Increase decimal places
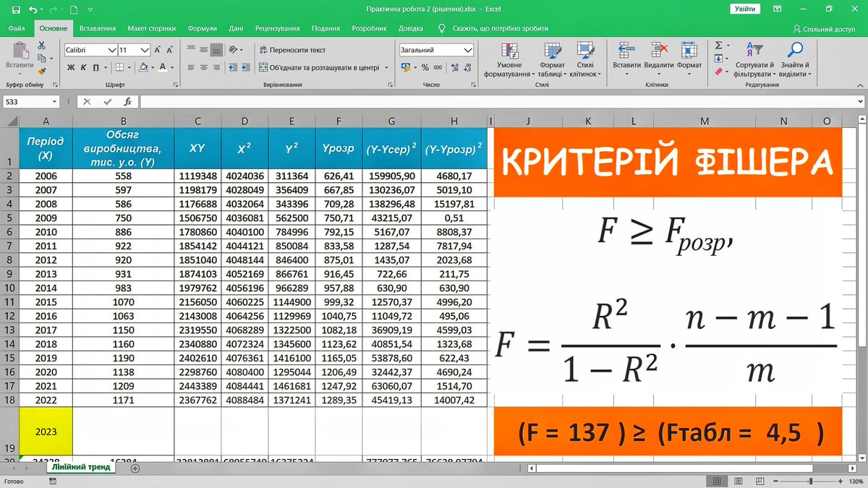Image resolution: width=868 pixels, height=488 pixels. point(454,67)
